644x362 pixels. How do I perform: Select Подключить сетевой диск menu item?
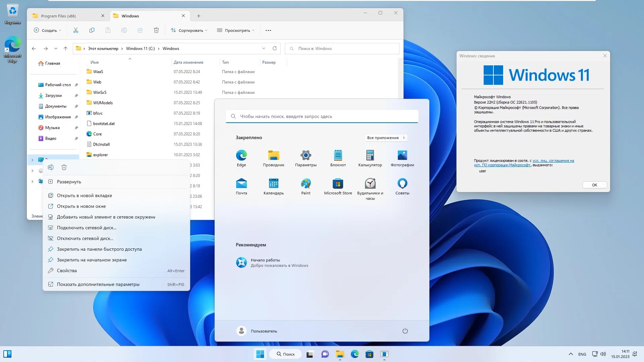pos(87,228)
